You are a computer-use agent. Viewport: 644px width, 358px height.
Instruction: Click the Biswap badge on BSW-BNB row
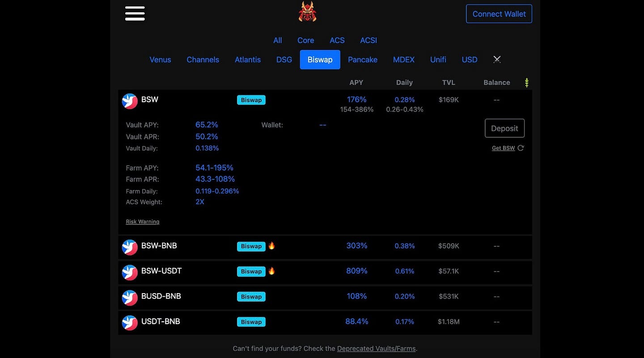[x=251, y=246]
